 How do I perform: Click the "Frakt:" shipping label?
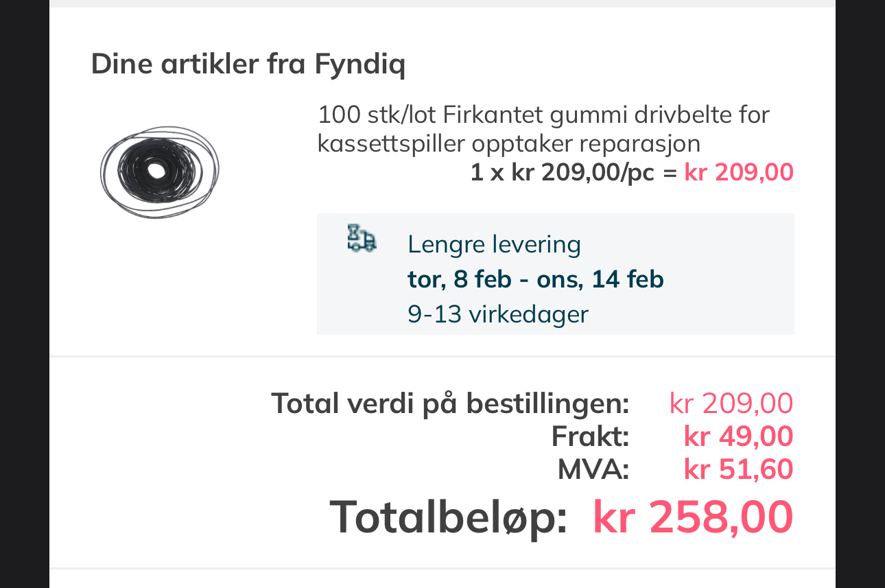click(590, 436)
